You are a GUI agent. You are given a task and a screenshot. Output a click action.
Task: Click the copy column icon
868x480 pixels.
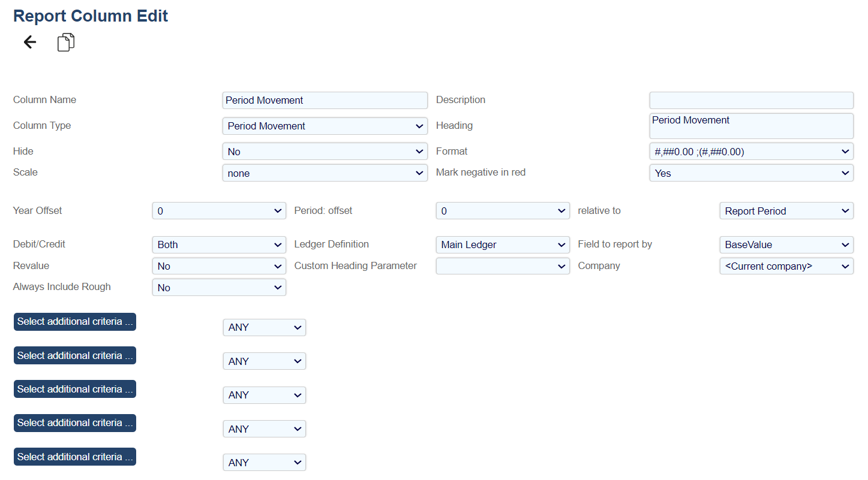(66, 43)
